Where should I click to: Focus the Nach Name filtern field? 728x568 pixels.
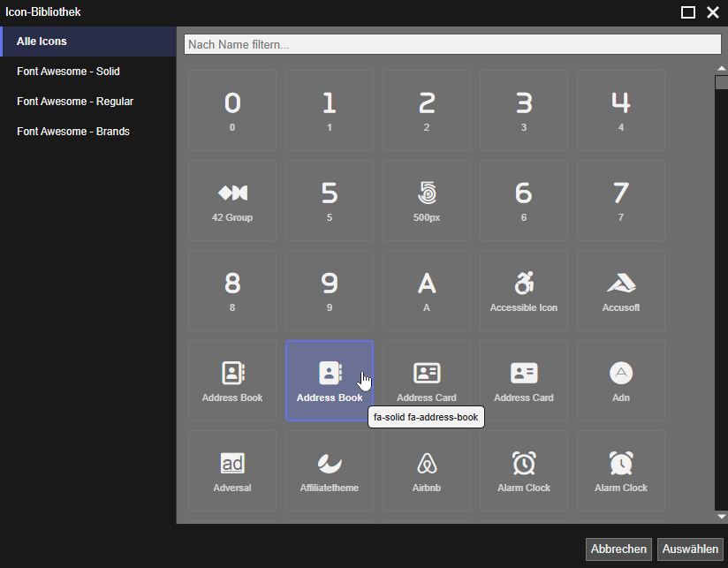click(452, 44)
